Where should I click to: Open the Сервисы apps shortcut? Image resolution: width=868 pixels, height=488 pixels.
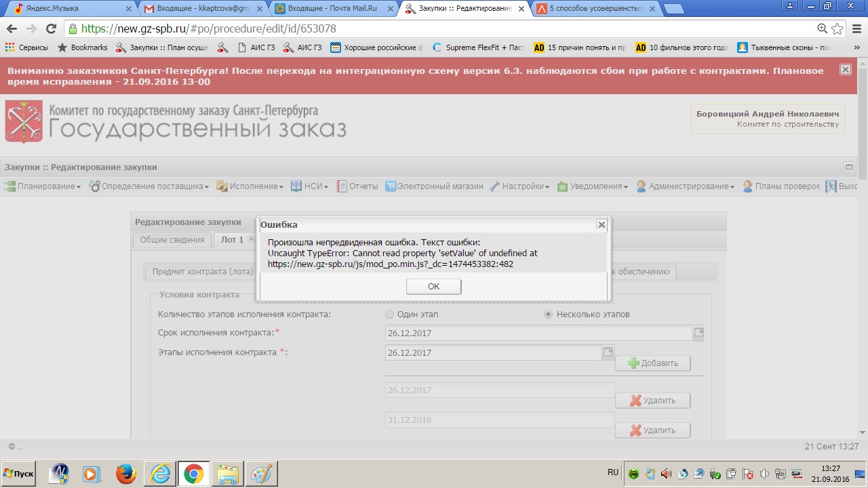point(27,47)
